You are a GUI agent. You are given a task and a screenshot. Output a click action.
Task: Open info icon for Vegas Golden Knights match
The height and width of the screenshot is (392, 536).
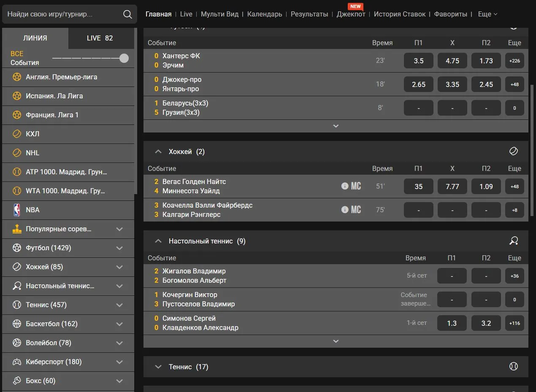(x=345, y=186)
